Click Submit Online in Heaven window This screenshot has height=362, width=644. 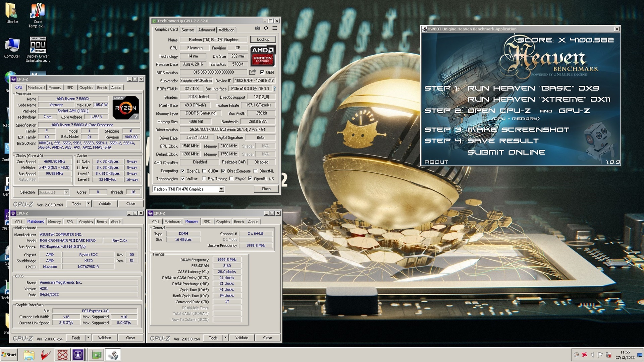click(506, 152)
